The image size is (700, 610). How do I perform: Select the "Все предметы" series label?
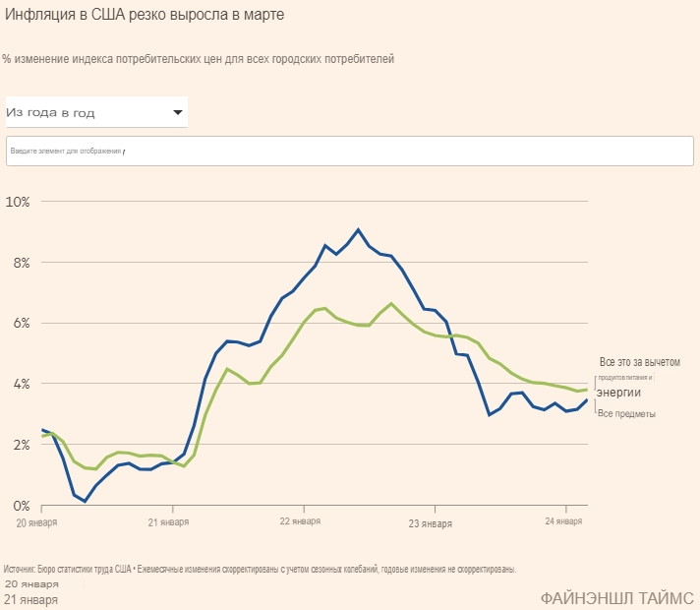626,414
